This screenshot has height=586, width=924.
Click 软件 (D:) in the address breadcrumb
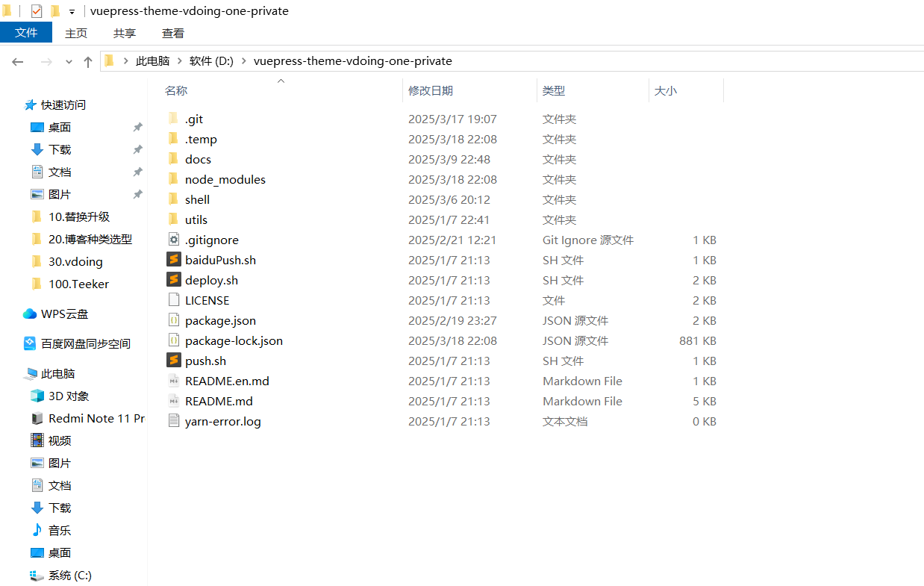(211, 61)
